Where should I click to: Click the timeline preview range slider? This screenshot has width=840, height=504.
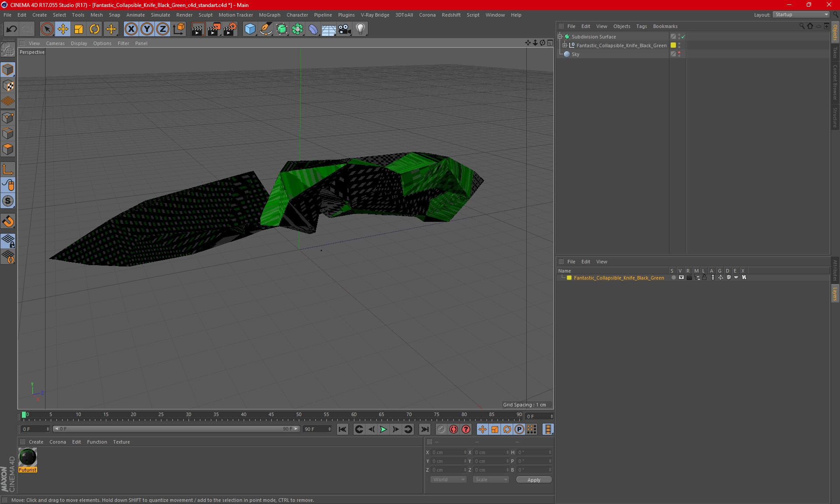[x=176, y=429]
